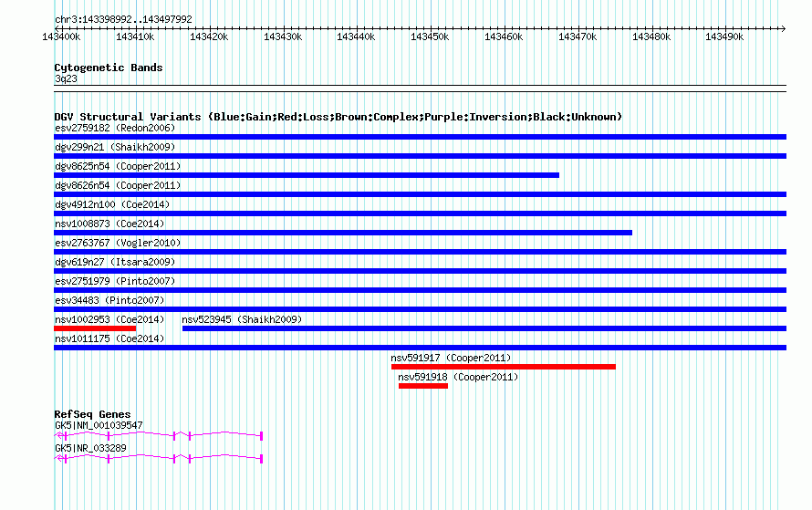This screenshot has width=812, height=510.
Task: Open esv2751979 (Pinto2007) variant label
Action: [x=115, y=281]
